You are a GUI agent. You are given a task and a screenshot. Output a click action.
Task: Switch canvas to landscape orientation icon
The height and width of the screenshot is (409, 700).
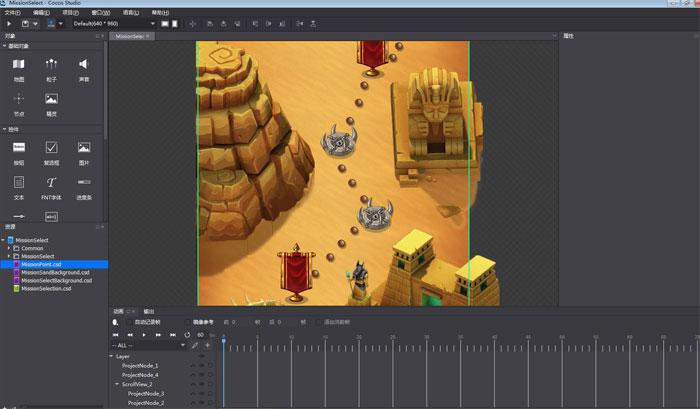(x=165, y=24)
